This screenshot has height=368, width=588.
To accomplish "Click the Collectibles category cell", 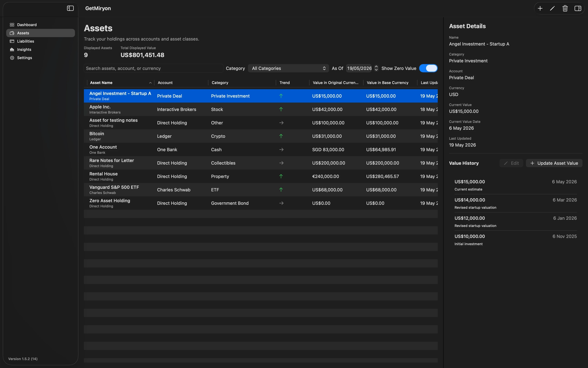I will 223,163.
